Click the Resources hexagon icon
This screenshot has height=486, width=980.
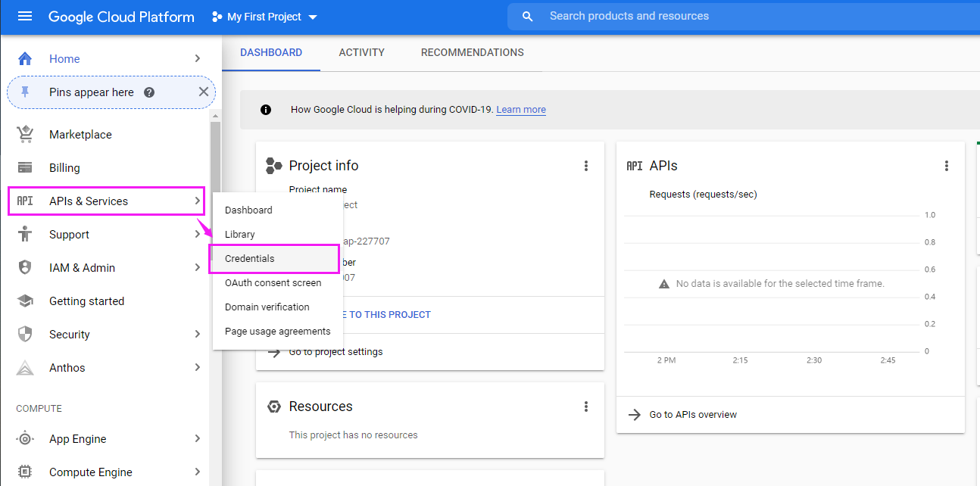point(274,407)
